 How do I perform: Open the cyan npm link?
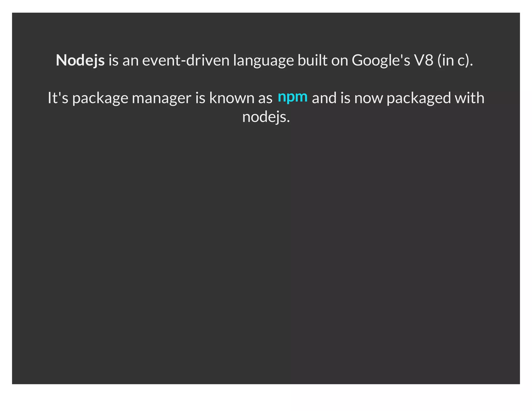292,97
